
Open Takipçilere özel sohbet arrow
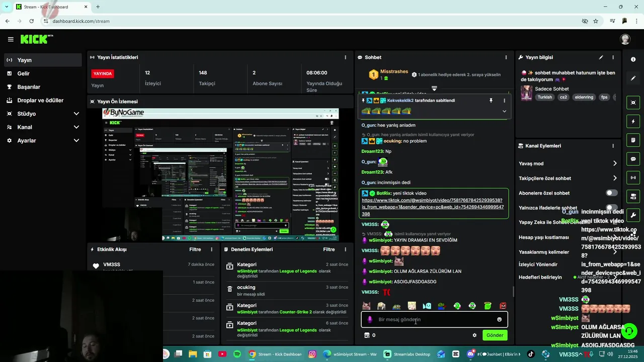(615, 178)
